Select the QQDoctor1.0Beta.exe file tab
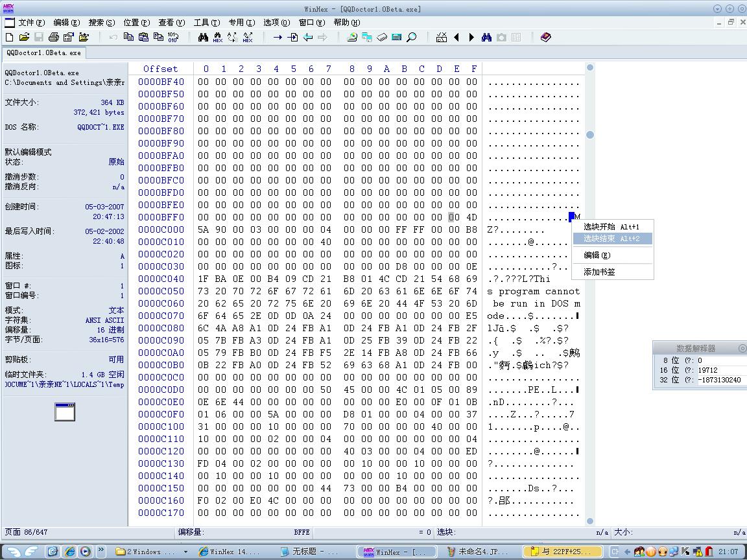The height and width of the screenshot is (560, 747). click(x=44, y=53)
